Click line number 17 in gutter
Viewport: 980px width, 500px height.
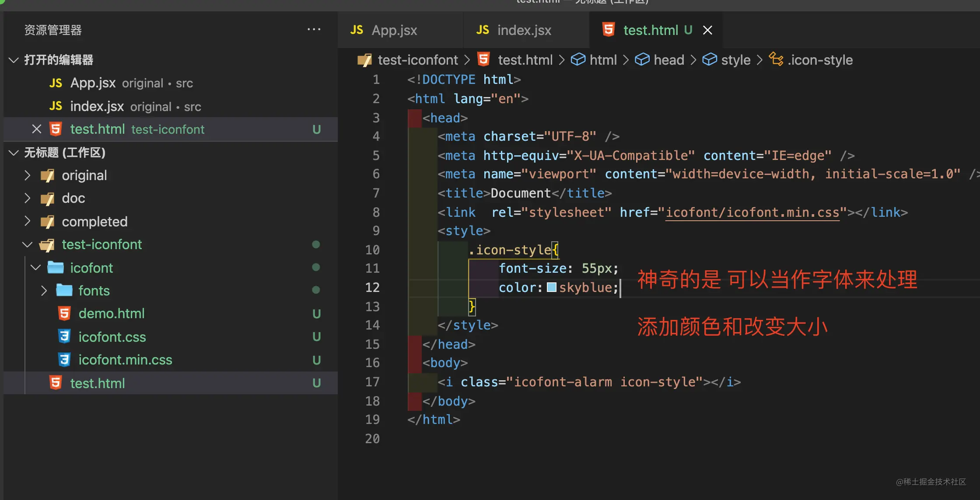(372, 382)
